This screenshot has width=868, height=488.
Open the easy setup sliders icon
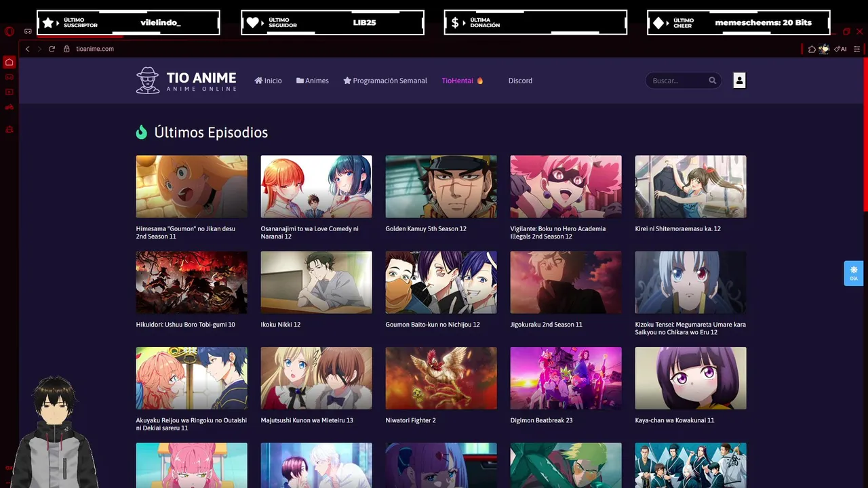click(x=856, y=49)
